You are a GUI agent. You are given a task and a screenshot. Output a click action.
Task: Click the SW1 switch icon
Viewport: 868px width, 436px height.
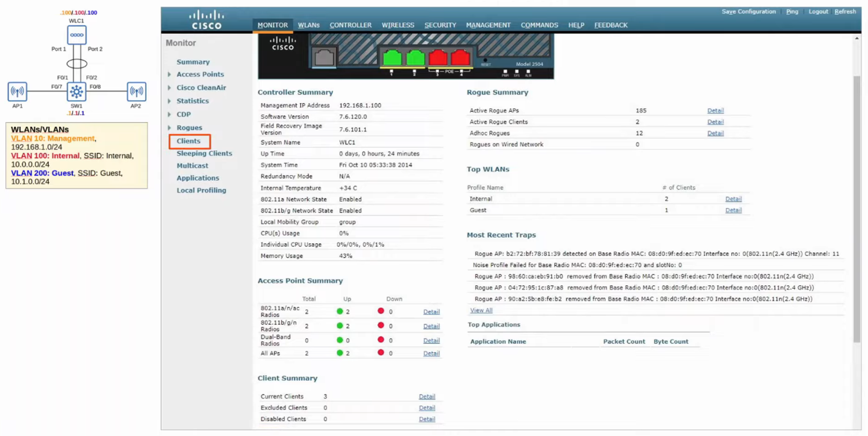[76, 91]
